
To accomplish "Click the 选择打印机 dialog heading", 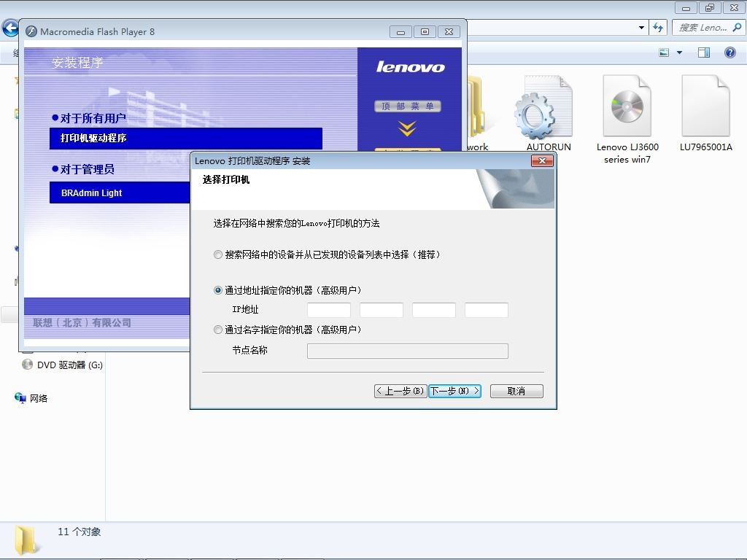I will (x=226, y=179).
